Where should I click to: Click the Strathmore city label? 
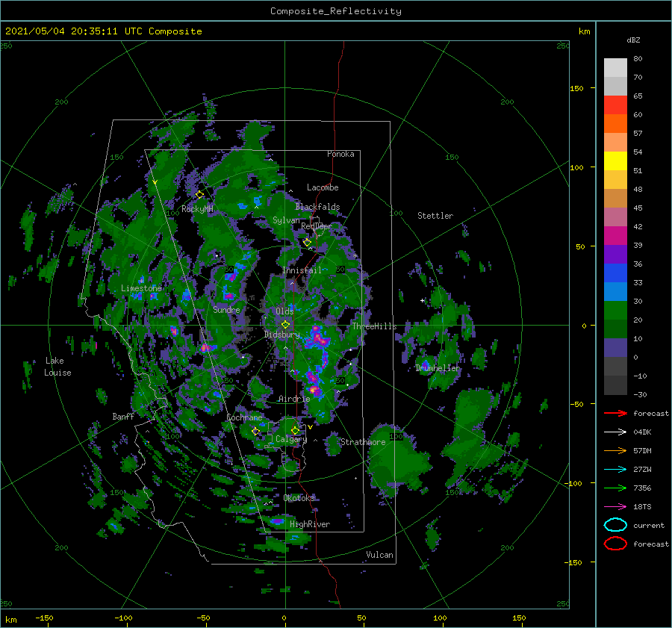363,442
